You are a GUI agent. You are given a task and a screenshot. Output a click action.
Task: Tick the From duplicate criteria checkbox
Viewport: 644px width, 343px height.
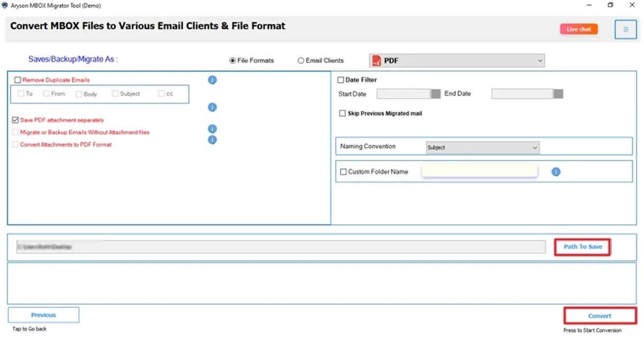click(46, 94)
